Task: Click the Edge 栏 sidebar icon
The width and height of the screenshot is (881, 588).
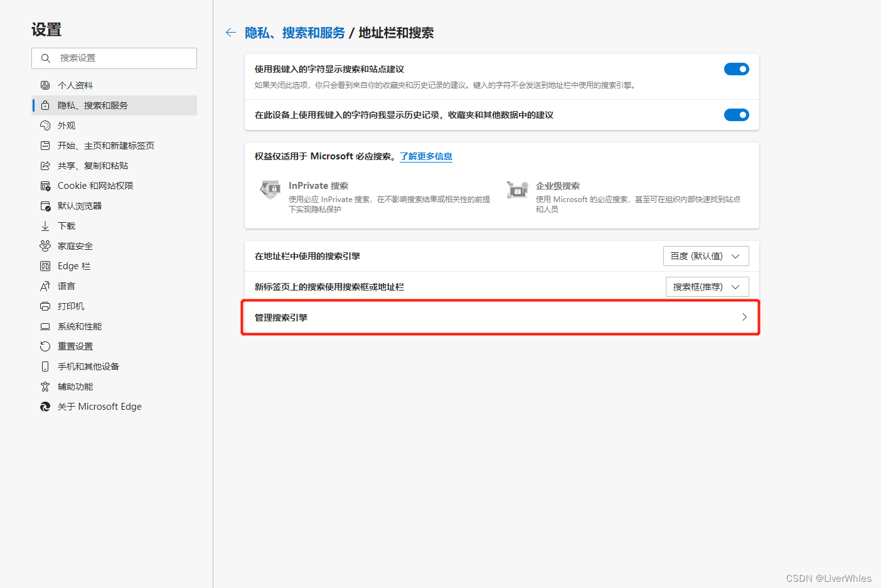Action: (x=45, y=266)
